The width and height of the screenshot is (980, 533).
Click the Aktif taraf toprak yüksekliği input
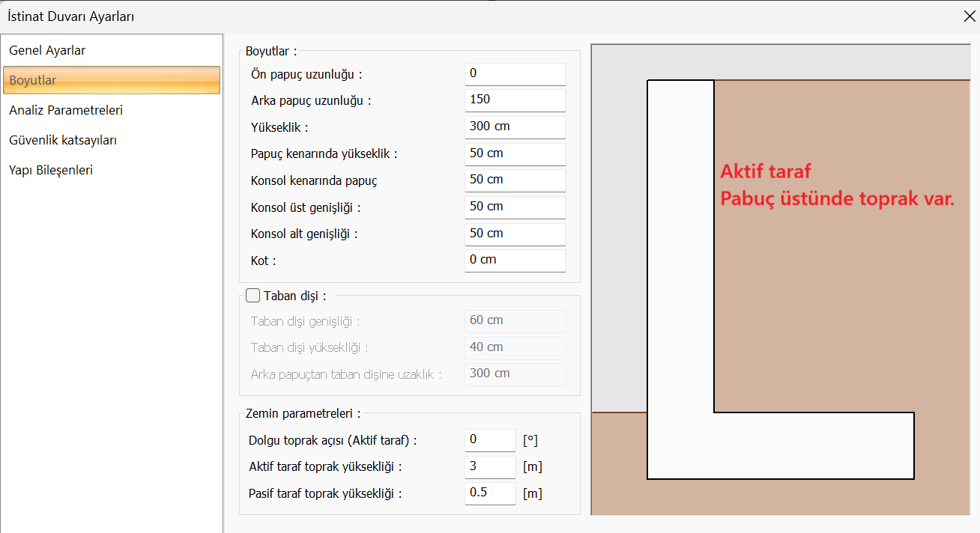pyautogui.click(x=490, y=467)
